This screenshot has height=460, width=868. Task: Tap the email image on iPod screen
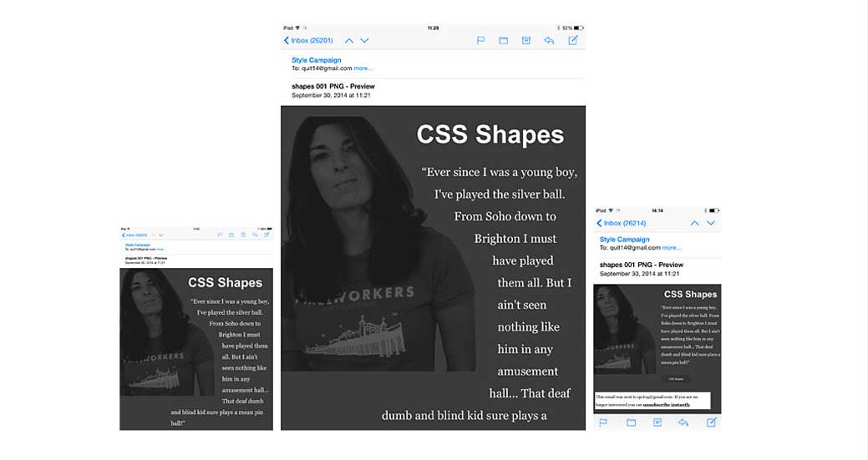click(624, 330)
